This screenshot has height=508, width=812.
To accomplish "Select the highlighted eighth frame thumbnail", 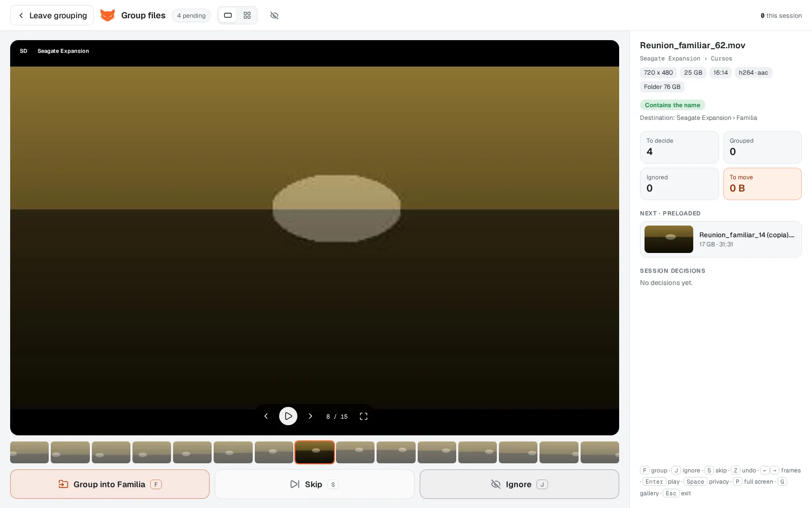I will tap(315, 452).
